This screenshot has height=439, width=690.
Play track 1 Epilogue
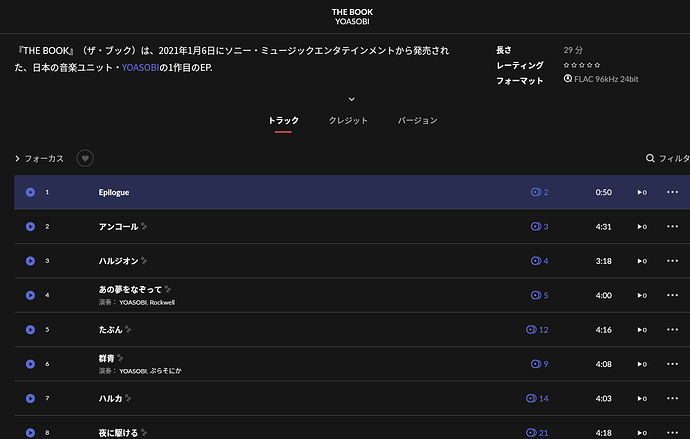tap(30, 192)
